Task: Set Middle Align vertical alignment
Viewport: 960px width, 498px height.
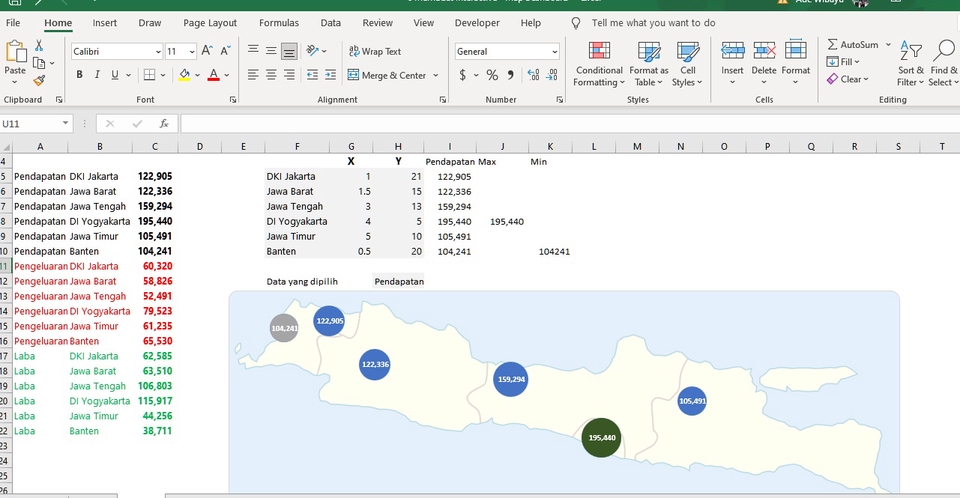Action: (x=271, y=51)
